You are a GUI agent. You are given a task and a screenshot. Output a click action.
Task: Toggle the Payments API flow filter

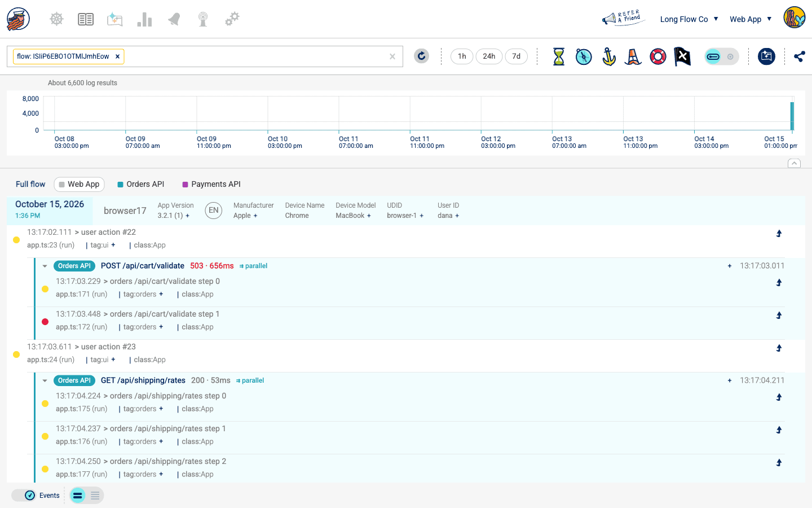211,184
